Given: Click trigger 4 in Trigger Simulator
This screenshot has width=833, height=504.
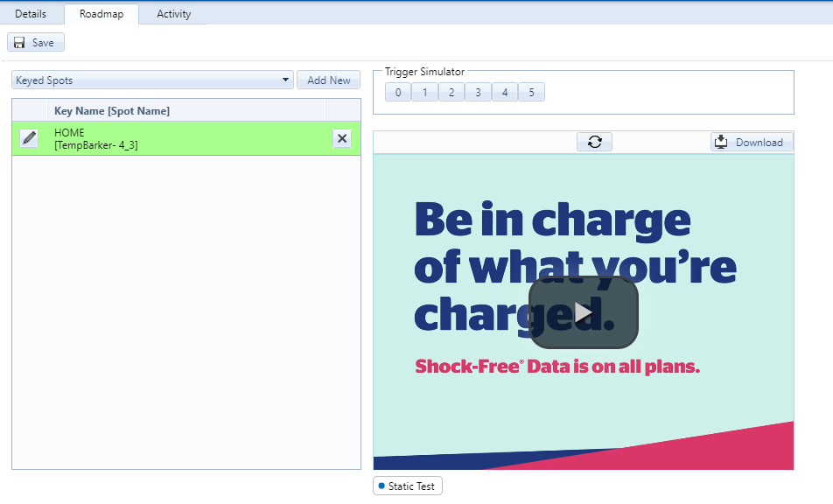Looking at the screenshot, I should click(505, 93).
